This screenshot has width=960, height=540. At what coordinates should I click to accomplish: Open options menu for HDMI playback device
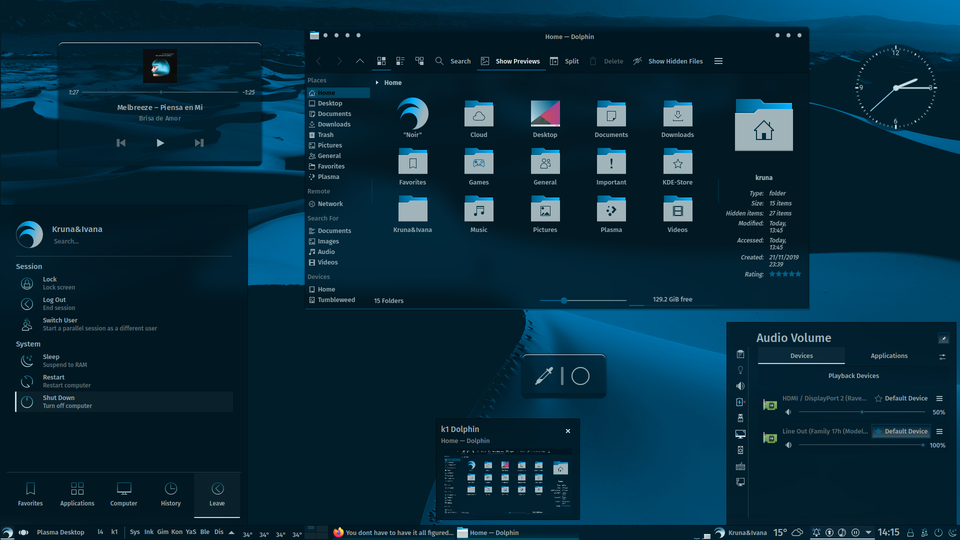[939, 398]
